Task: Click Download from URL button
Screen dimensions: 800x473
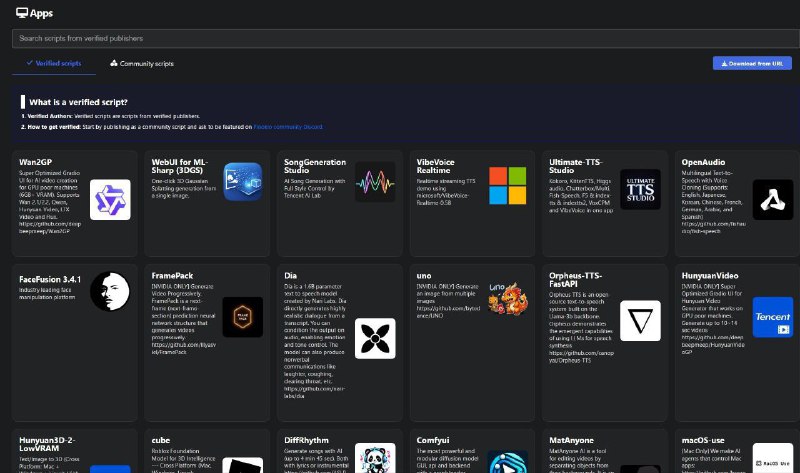Action: (752, 63)
